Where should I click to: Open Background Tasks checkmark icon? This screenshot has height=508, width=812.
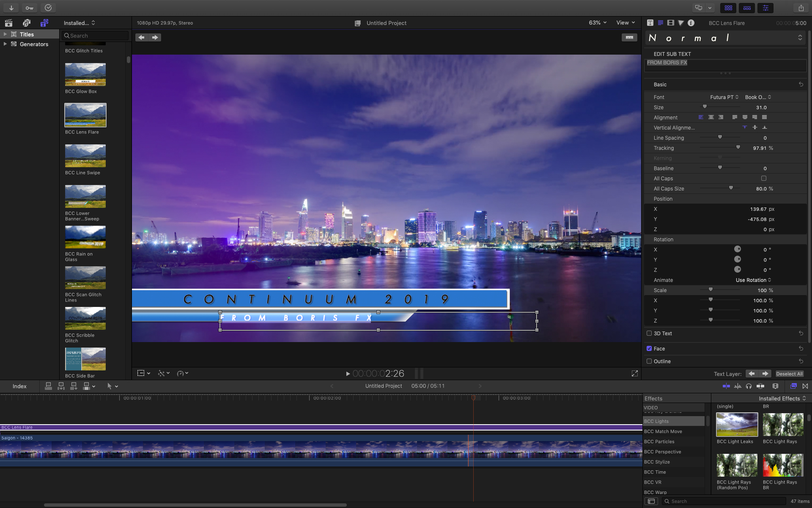pyautogui.click(x=48, y=8)
